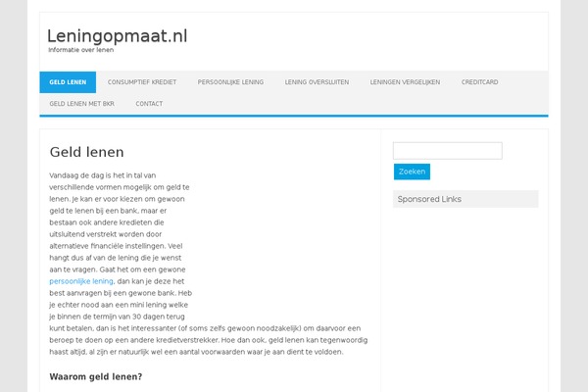Viewport: 588px width, 392px height.
Task: Open the Contact page
Action: tap(149, 104)
